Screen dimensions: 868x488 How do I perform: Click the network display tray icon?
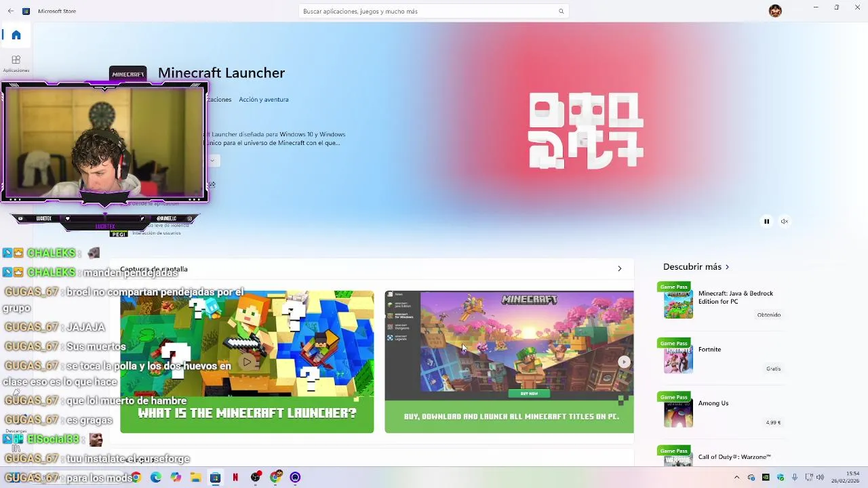pos(808,477)
